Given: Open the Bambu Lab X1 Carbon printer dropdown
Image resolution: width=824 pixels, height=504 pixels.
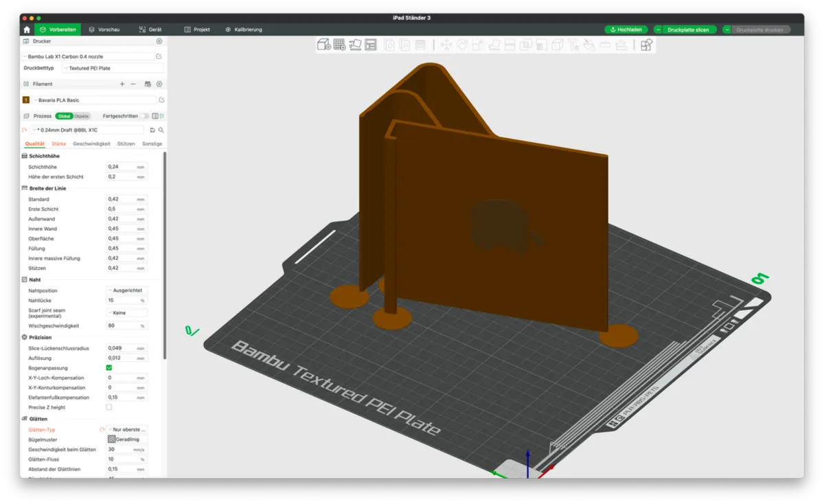Looking at the screenshot, I should 89,56.
